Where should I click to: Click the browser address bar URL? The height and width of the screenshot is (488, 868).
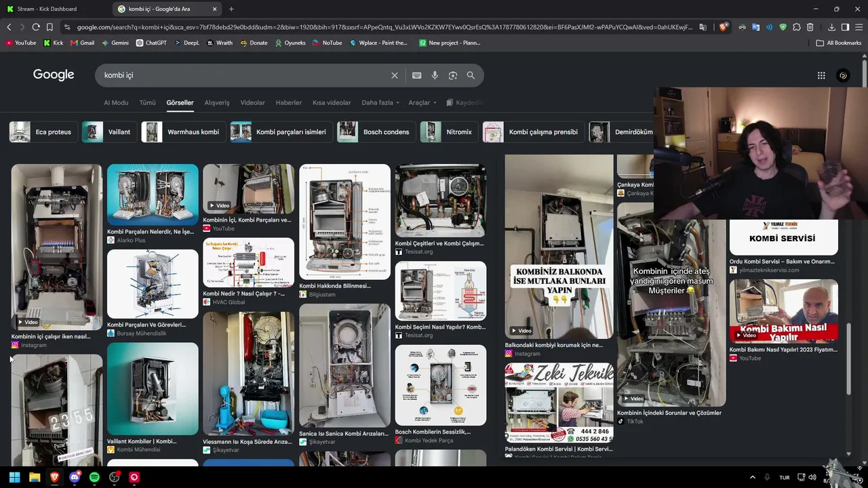point(384,27)
